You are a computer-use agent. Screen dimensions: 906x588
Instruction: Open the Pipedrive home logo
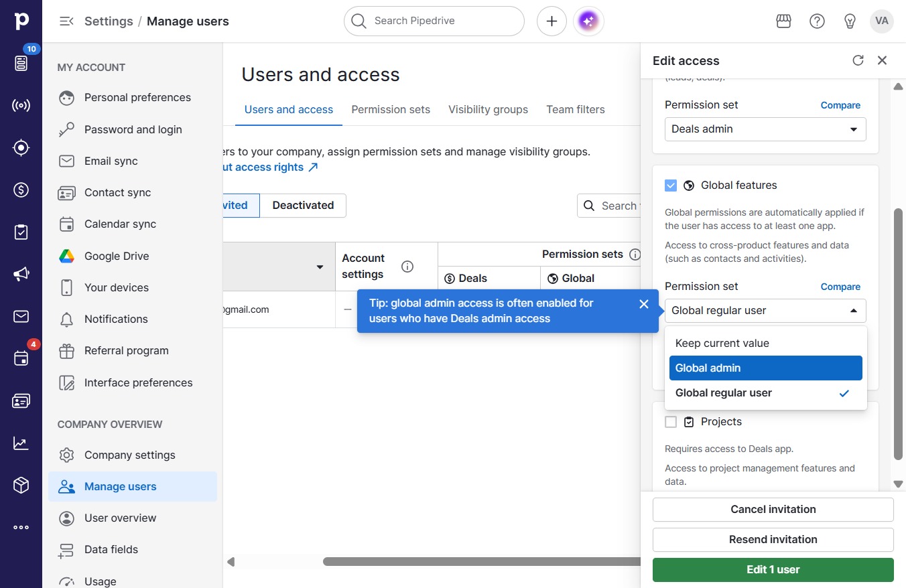coord(21,21)
